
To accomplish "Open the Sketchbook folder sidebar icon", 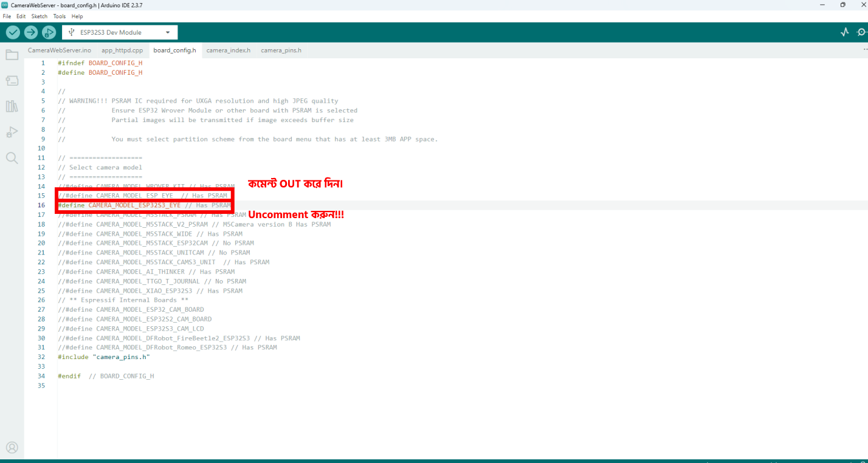I will pos(12,55).
